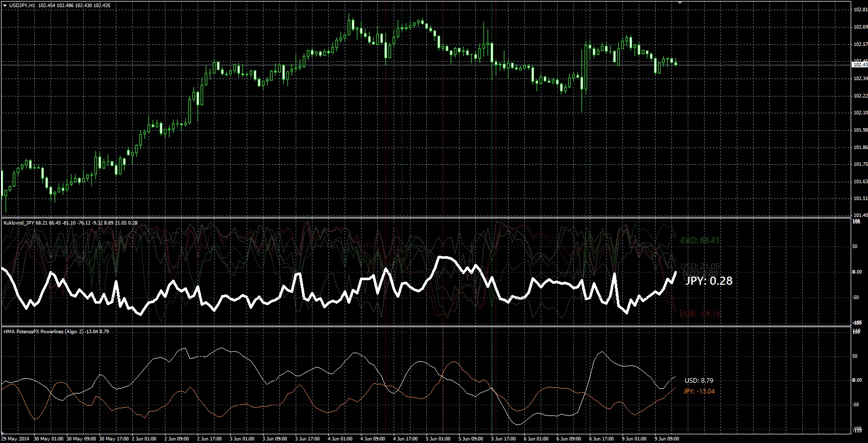868x443 pixels.
Task: Click the 5 Jun 17:00 time axis label
Action: click(x=503, y=439)
